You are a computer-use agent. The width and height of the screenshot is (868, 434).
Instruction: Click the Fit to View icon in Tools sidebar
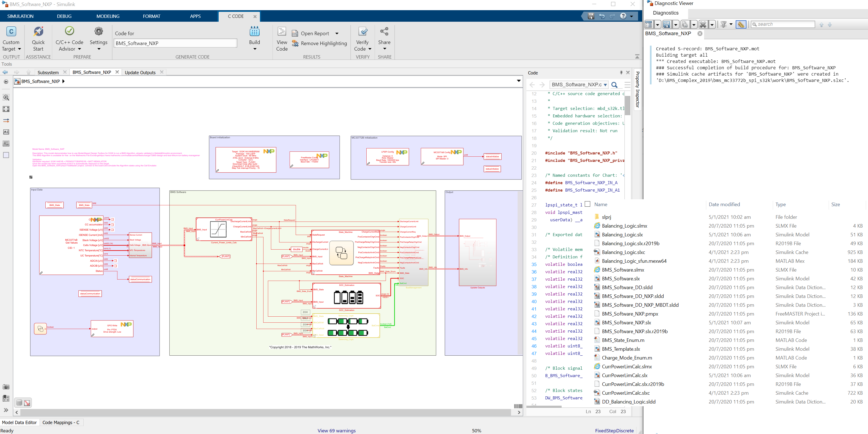coord(6,109)
